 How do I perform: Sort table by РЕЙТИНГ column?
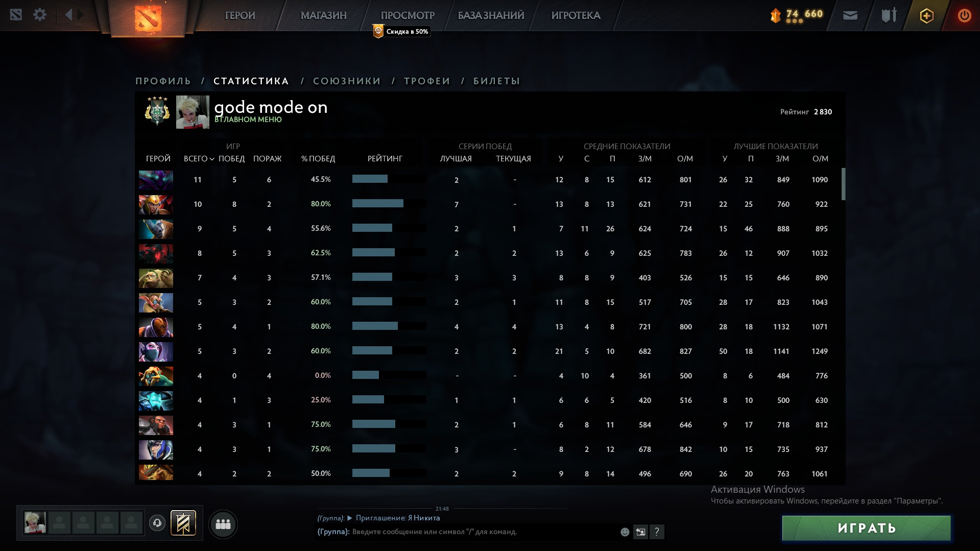385,159
